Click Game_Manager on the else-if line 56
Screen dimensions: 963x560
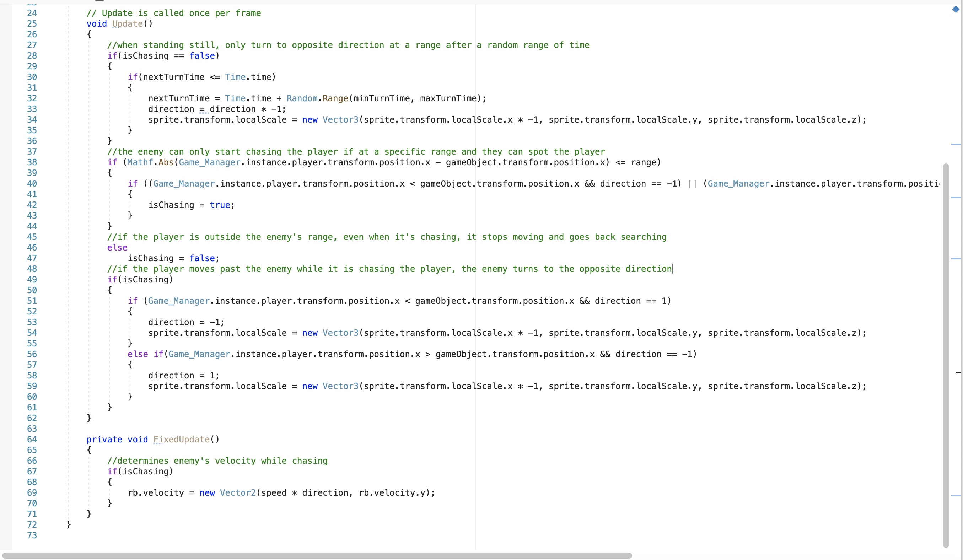click(199, 354)
